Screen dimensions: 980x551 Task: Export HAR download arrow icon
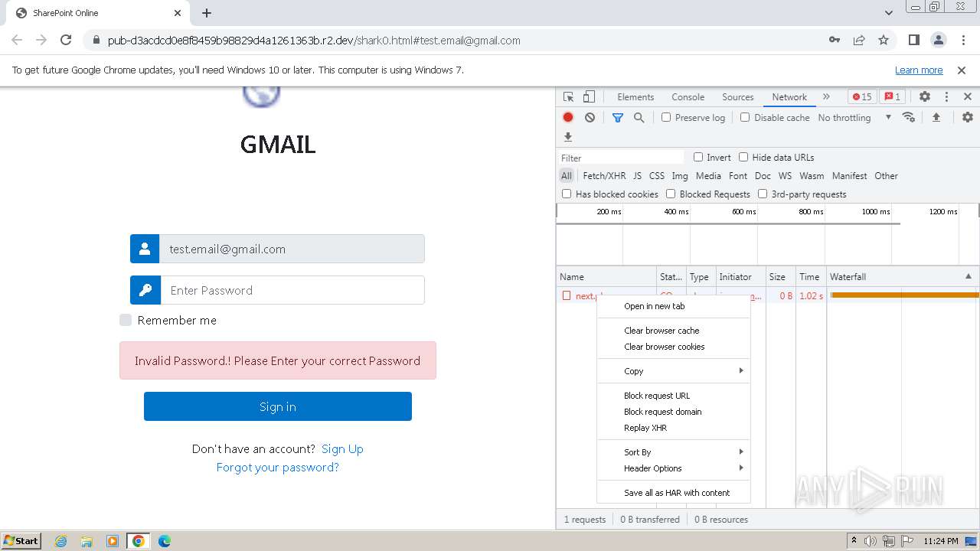[568, 137]
